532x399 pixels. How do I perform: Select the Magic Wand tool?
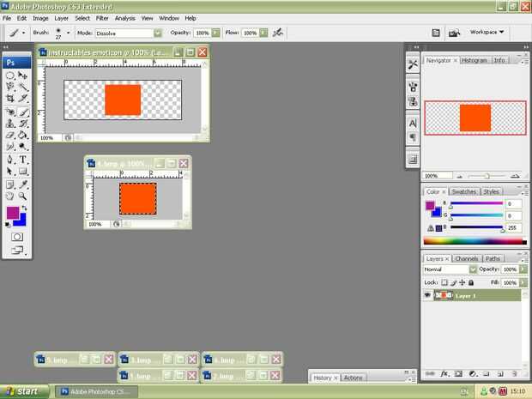coord(22,87)
